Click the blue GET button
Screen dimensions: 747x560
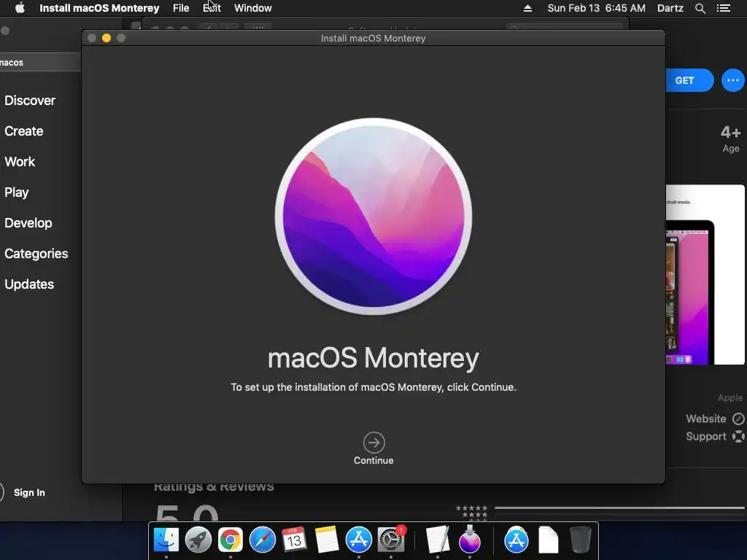[x=689, y=80]
